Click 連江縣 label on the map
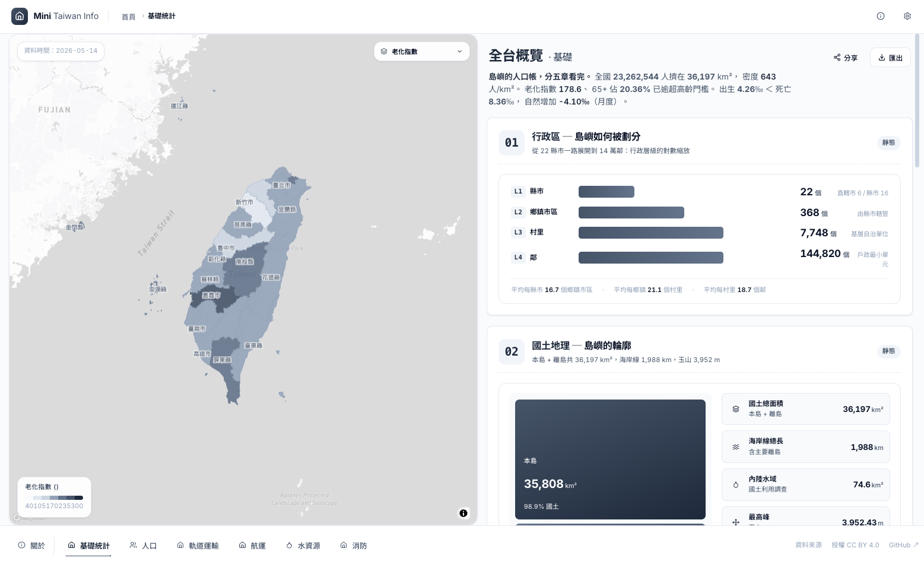 pos(179,106)
